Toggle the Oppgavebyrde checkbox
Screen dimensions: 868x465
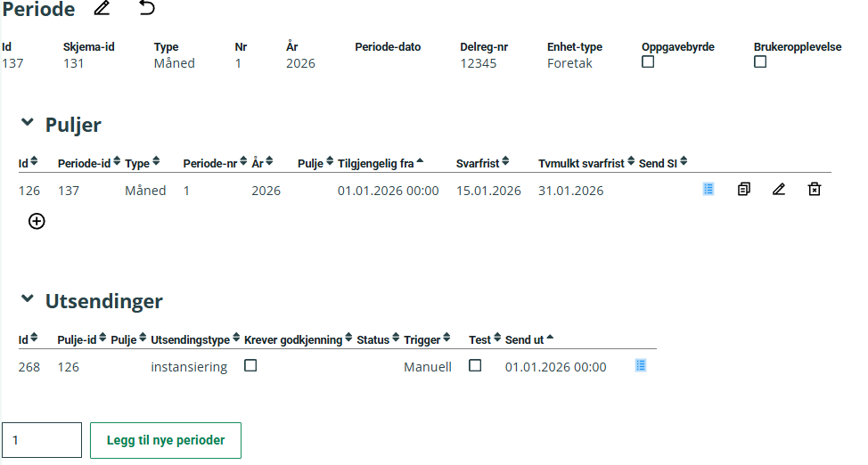[x=648, y=62]
